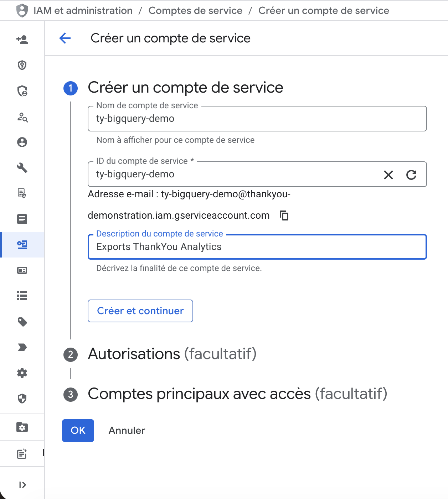Viewport: 448px width, 499px height.
Task: Open IAM et administration breadcrumb
Action: [x=83, y=11]
